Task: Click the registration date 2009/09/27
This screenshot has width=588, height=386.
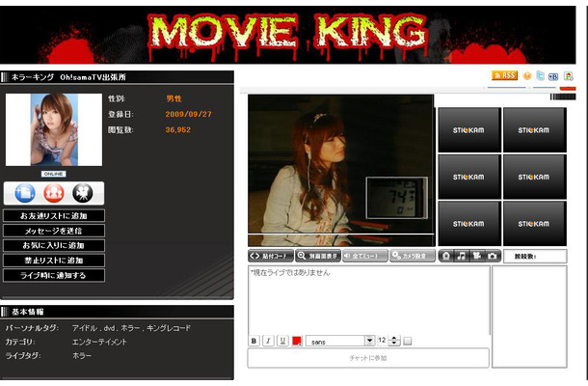Action: 188,114
